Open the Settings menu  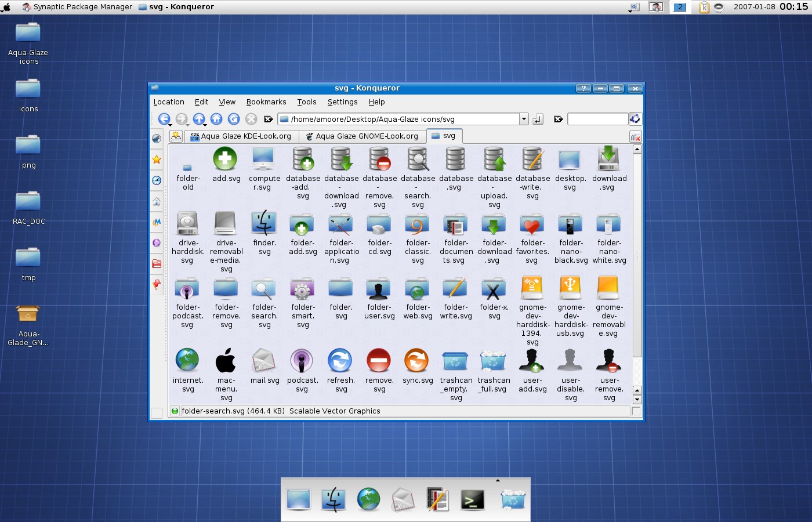(x=342, y=101)
